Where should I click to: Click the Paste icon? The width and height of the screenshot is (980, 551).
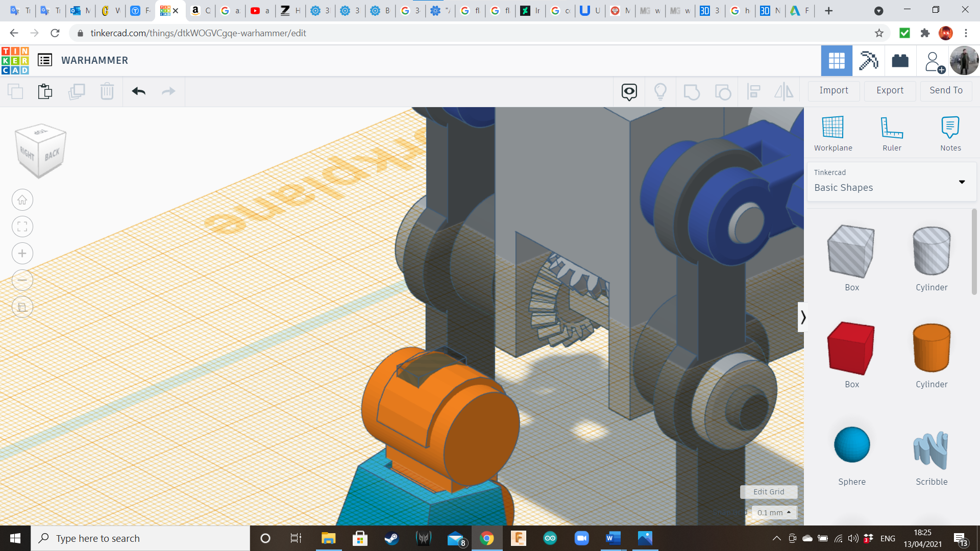pyautogui.click(x=45, y=91)
